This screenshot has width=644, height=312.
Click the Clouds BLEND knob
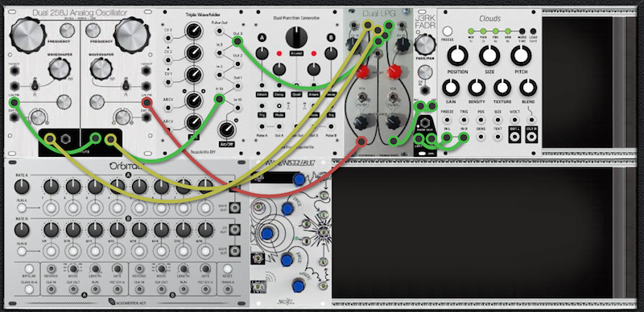(528, 88)
